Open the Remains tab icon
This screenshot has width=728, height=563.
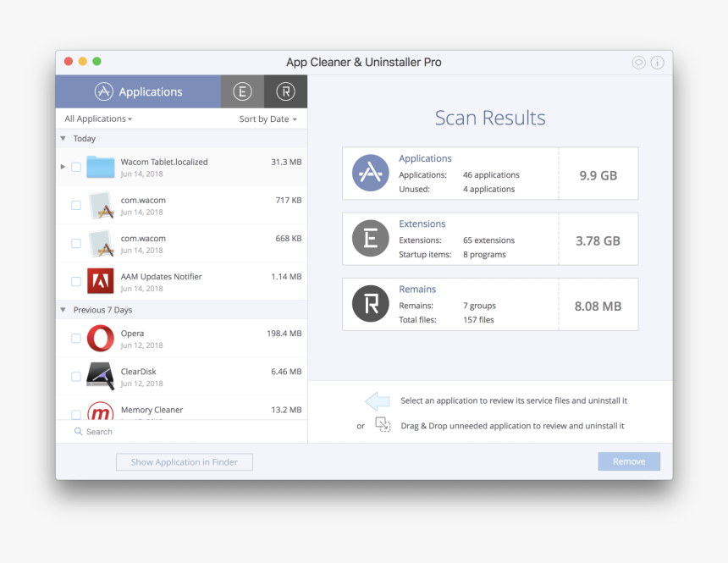click(x=285, y=91)
